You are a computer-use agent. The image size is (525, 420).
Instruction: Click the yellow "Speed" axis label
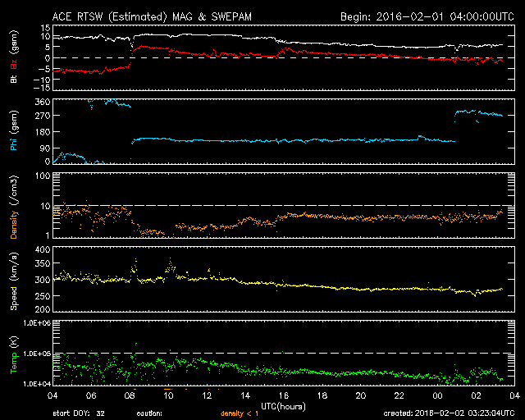point(14,299)
